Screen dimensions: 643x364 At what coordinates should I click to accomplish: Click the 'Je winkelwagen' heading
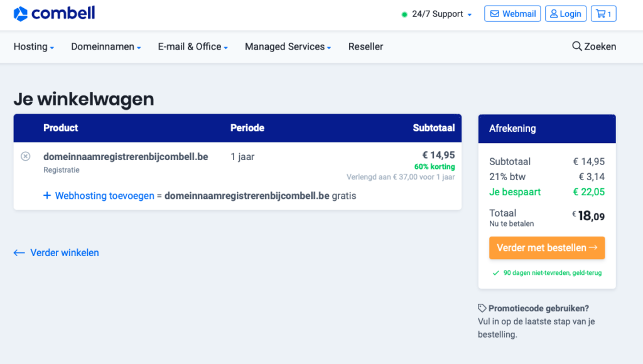[84, 99]
